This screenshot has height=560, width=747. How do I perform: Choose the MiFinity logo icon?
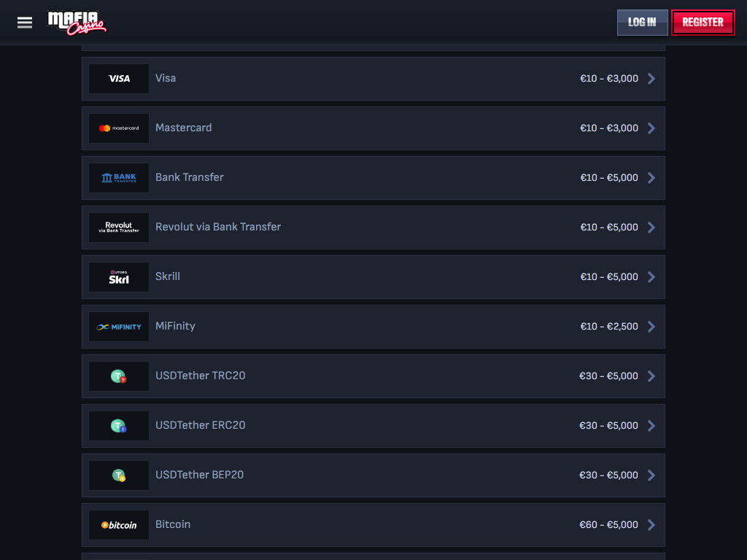point(119,326)
